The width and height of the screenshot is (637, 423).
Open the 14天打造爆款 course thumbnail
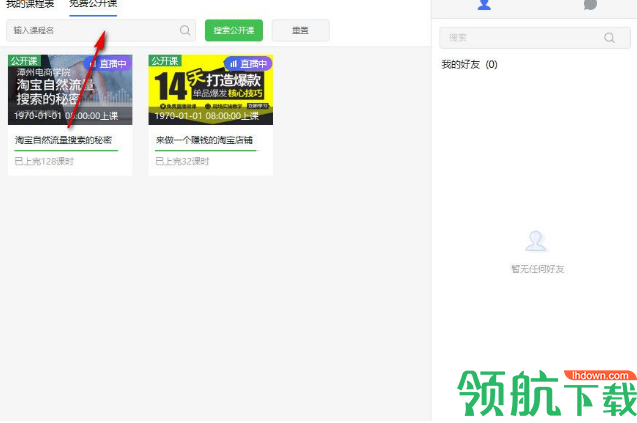point(210,90)
